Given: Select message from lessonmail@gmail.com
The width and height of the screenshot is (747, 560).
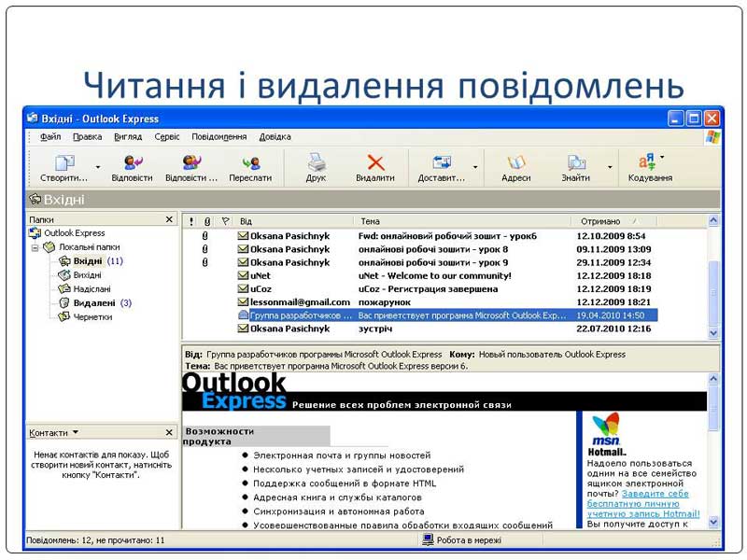Looking at the screenshot, I should [300, 302].
